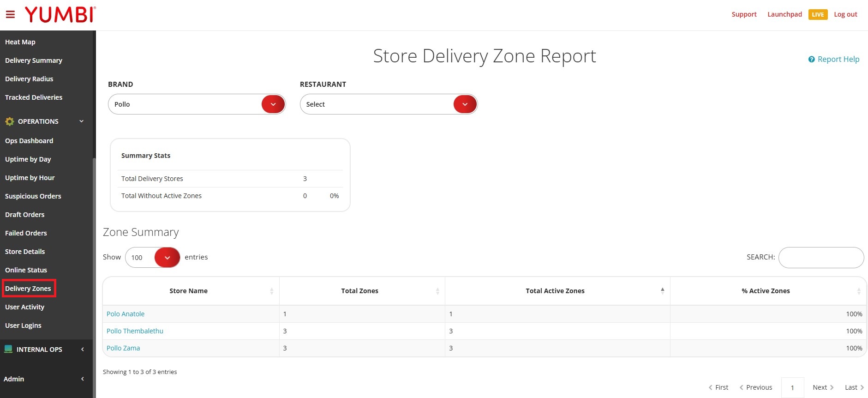This screenshot has height=398, width=868.
Task: Open the hamburger menu icon
Action: pyautogui.click(x=10, y=15)
